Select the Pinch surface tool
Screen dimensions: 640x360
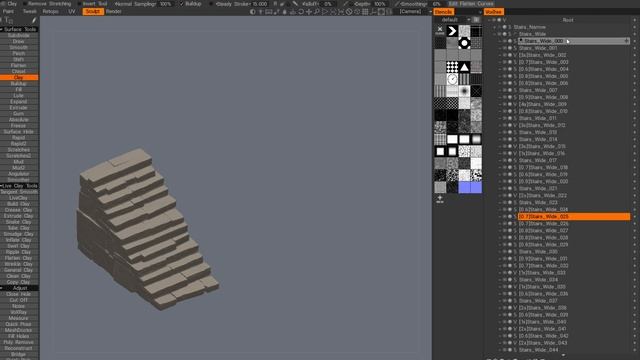pyautogui.click(x=19, y=53)
